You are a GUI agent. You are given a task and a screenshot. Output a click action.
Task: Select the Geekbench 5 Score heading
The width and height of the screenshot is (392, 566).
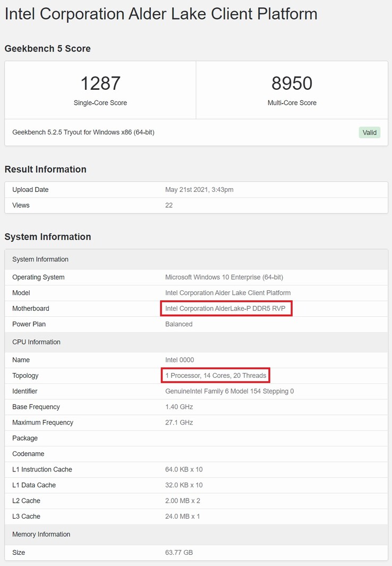(x=48, y=48)
